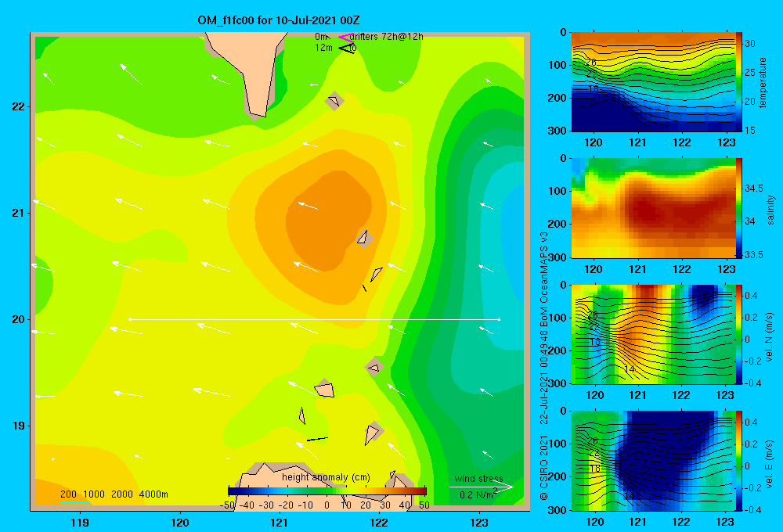783x532 pixels.
Task: Click the vel. N color scale bar
Action: click(738, 334)
